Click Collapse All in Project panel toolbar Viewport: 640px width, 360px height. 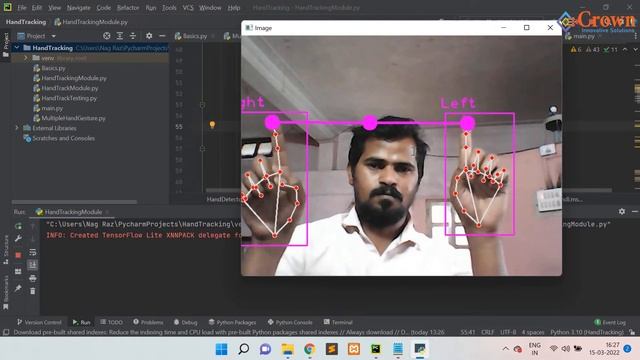tap(133, 36)
